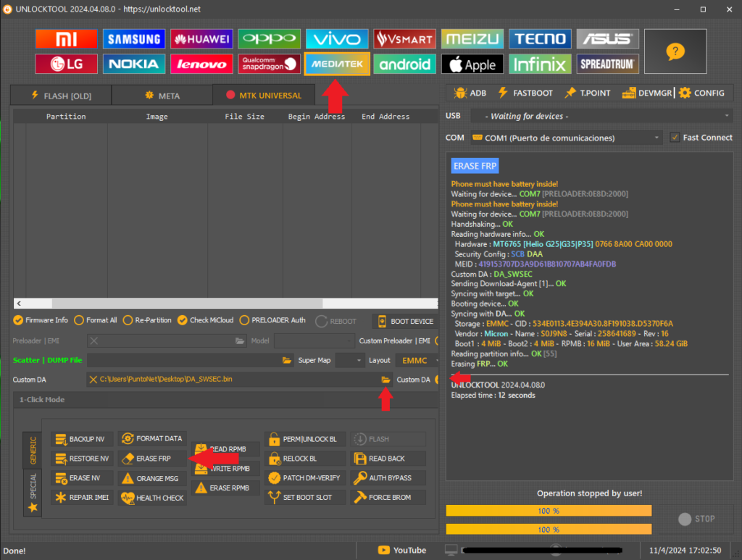Open the YouTube link in status bar
742x560 pixels.
click(x=403, y=551)
